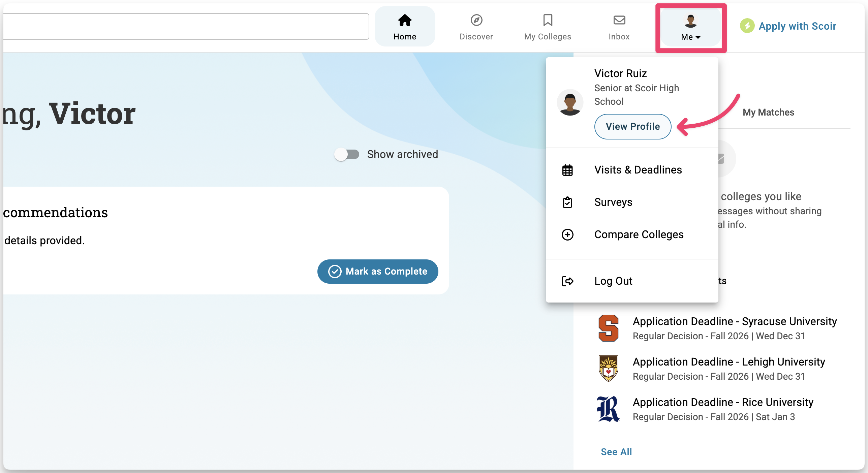Open Discover compass icon
This screenshot has width=868, height=473.
point(476,20)
